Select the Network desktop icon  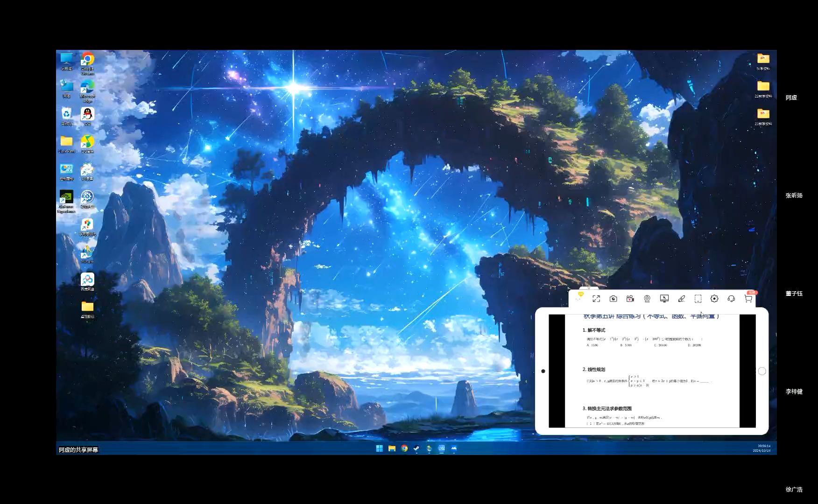[x=67, y=89]
